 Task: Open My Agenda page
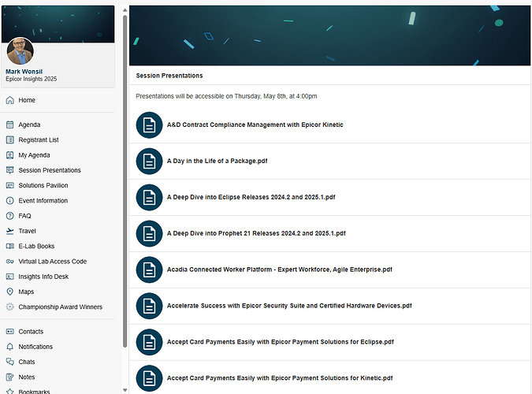pos(34,155)
